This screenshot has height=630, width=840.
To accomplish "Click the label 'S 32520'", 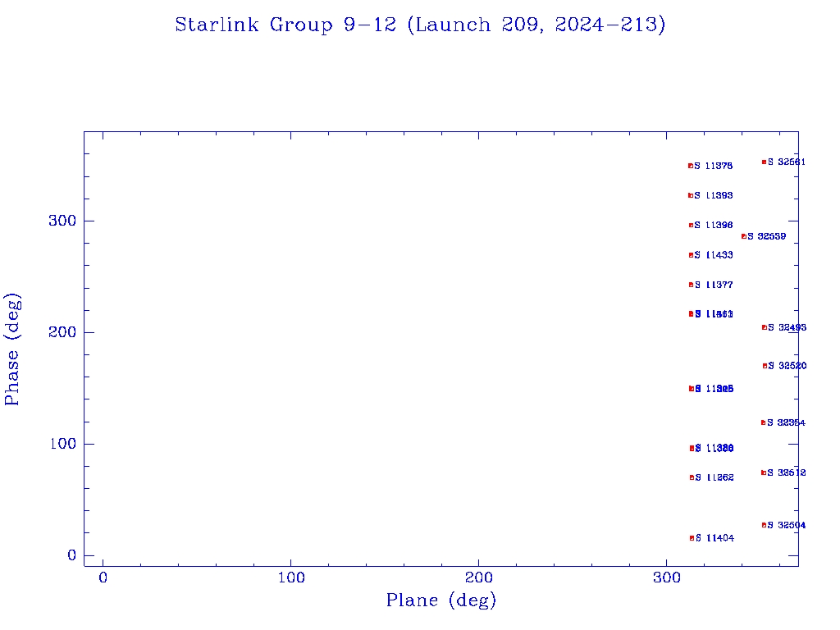I will click(x=787, y=366).
